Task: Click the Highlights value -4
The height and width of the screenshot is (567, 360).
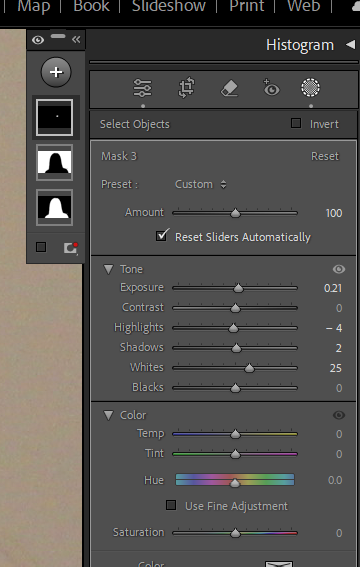Action: tap(334, 328)
